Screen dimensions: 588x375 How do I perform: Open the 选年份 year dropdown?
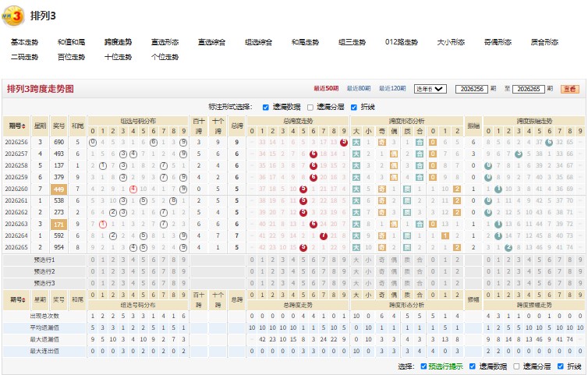coord(430,89)
